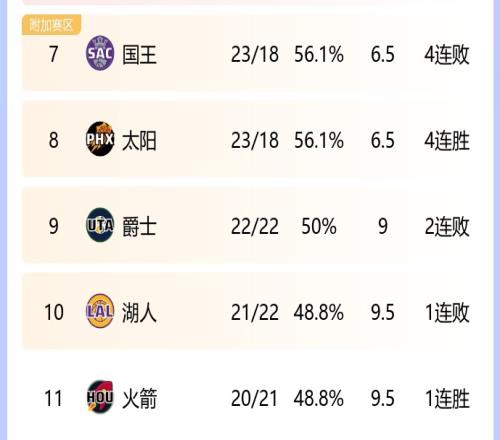Viewport: 500px width, 440px height.
Task: Click the Rockets 1连胜 streak text
Action: click(x=447, y=399)
